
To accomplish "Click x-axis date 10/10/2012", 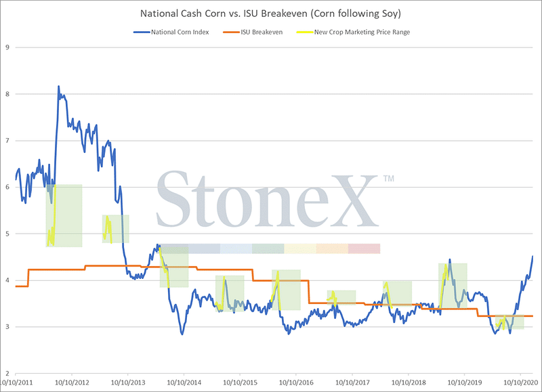I will pos(72,383).
